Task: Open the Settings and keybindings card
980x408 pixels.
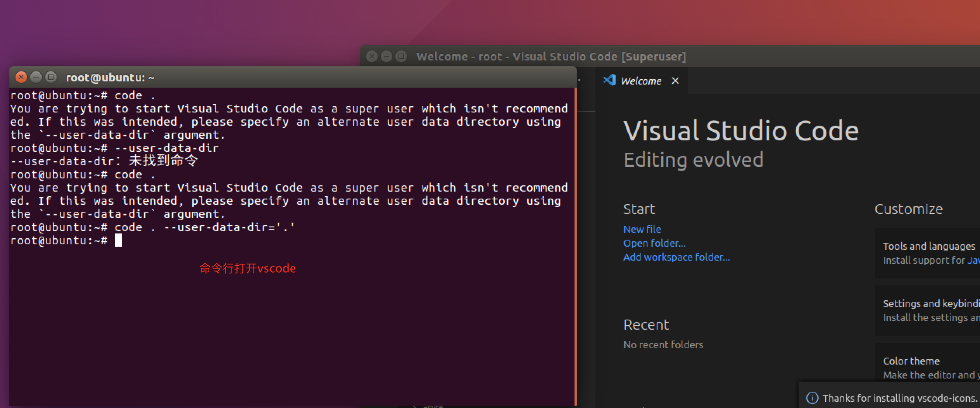Action: [927, 311]
